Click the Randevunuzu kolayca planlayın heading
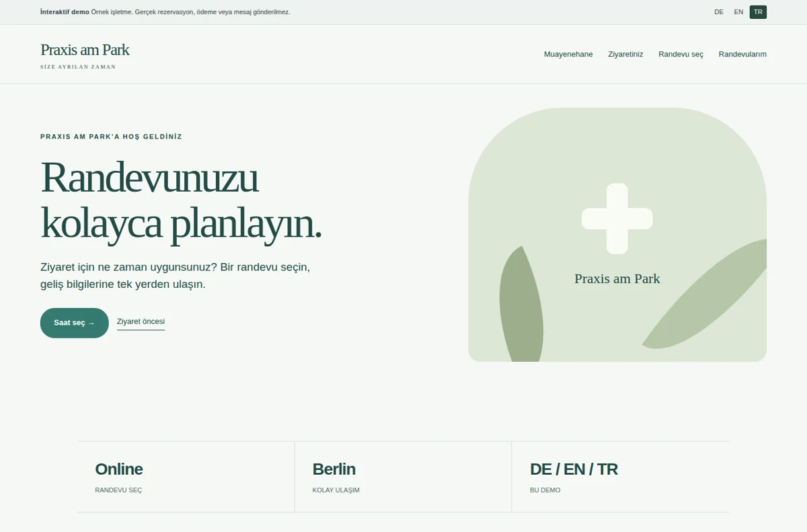807x532 pixels. click(x=181, y=200)
